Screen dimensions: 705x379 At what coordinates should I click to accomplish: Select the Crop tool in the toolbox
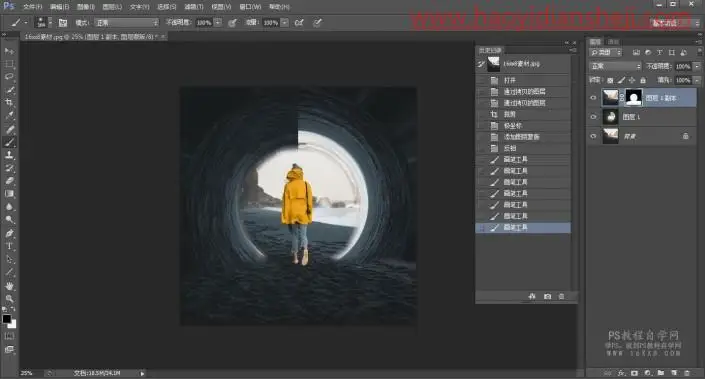pyautogui.click(x=9, y=103)
